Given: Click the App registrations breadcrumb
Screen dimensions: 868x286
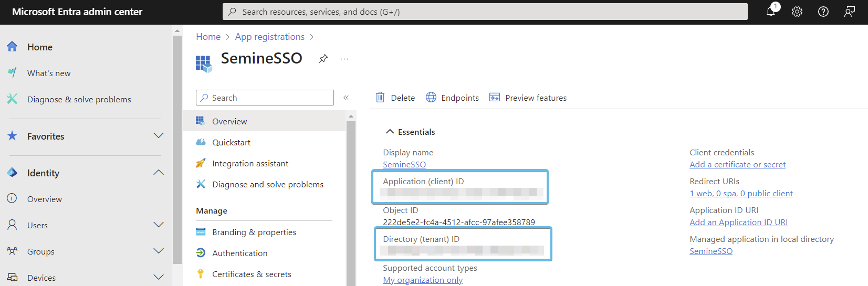Looking at the screenshot, I should tap(269, 37).
